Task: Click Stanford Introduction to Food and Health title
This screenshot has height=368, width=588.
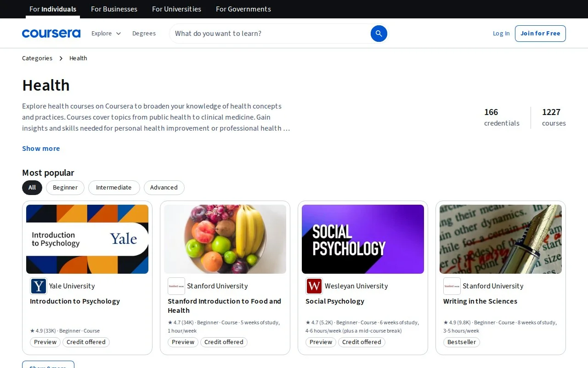Action: click(x=224, y=306)
